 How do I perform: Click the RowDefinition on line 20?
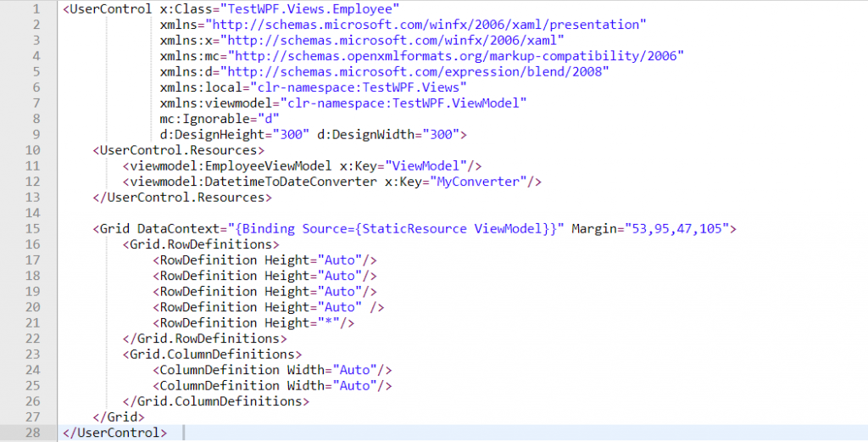pyautogui.click(x=269, y=307)
